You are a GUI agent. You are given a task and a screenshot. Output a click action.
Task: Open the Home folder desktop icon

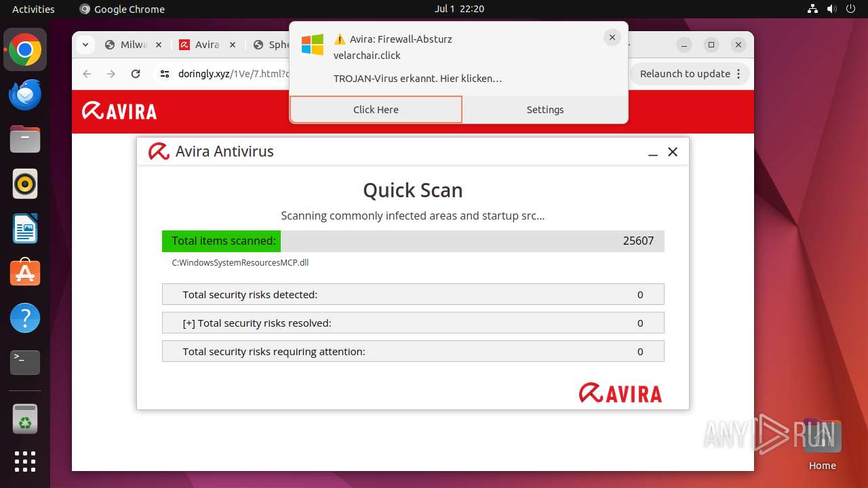[x=822, y=445]
